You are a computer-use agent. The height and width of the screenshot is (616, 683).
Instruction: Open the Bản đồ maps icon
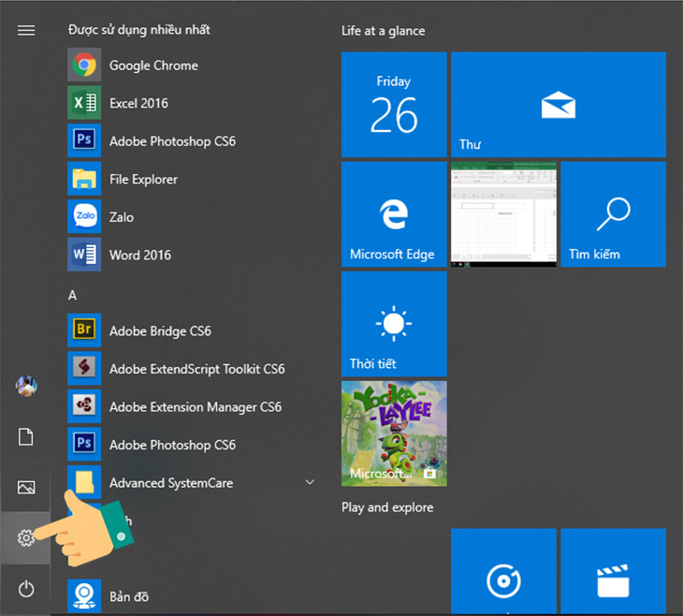(84, 596)
